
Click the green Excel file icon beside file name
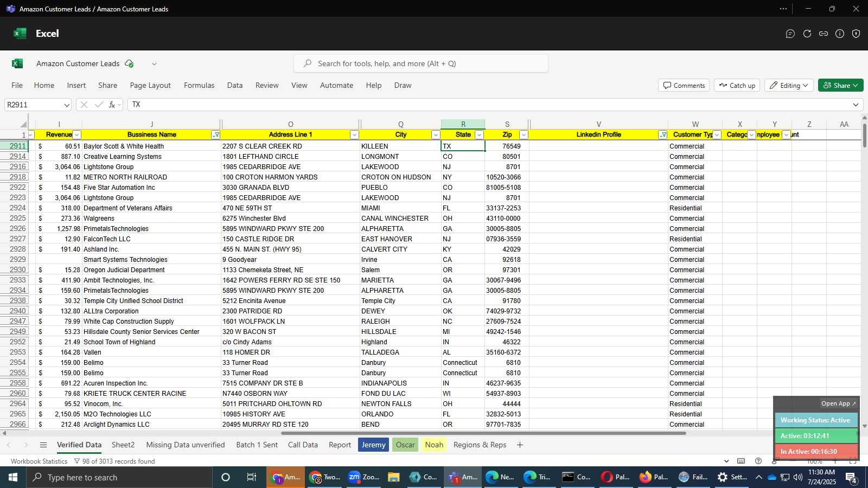(17, 63)
